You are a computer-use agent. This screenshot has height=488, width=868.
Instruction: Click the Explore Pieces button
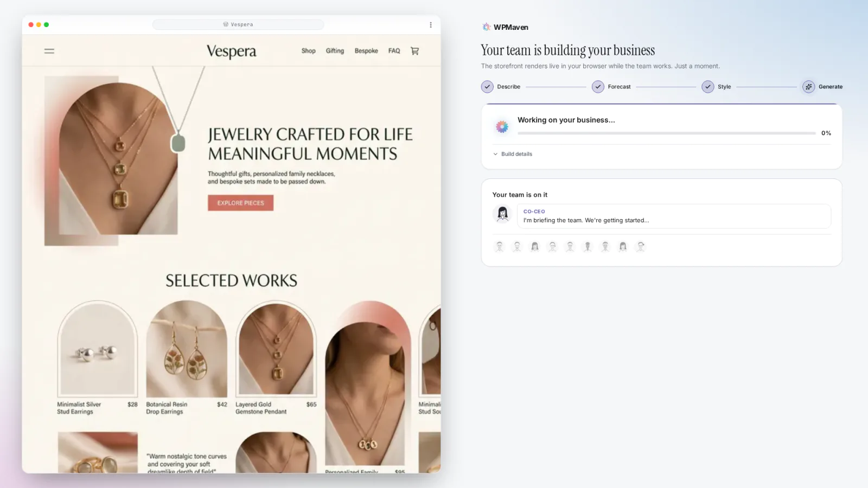(241, 203)
